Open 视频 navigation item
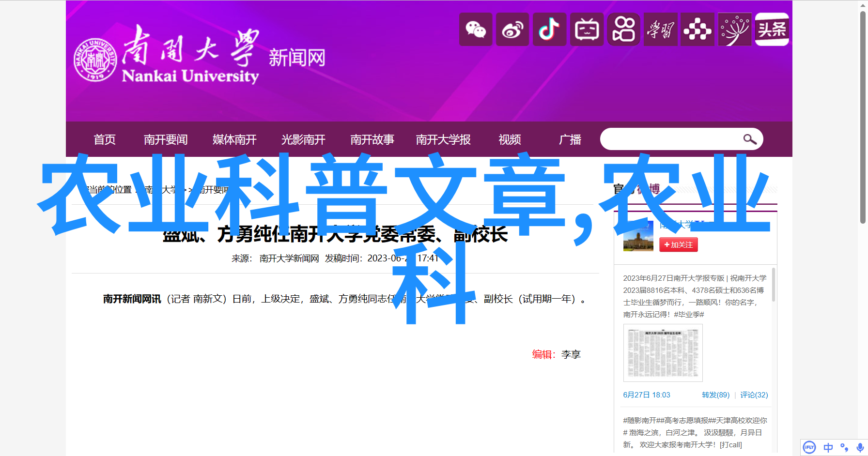The width and height of the screenshot is (868, 456). (x=510, y=140)
